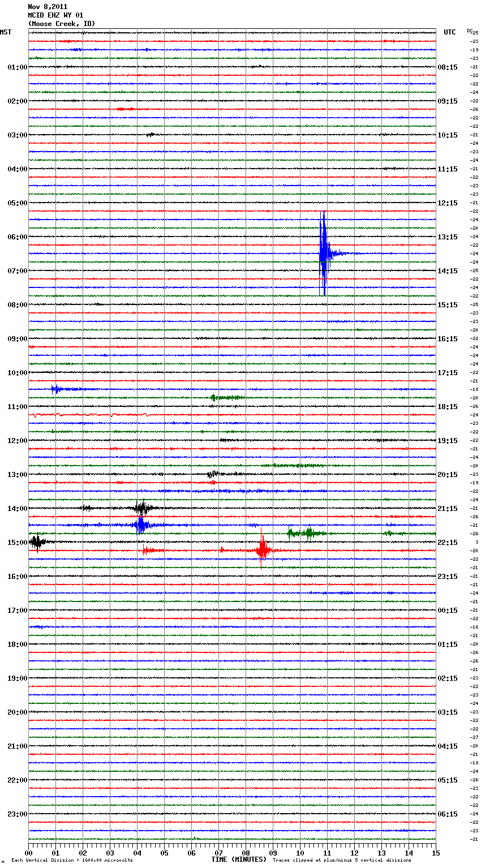
Task: Click the '12:00' MST time label
Action: (18, 441)
